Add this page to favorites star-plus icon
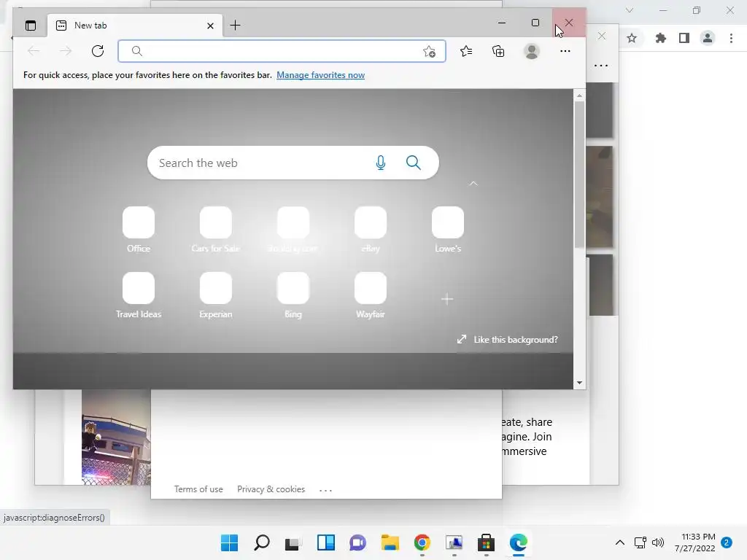 429,52
